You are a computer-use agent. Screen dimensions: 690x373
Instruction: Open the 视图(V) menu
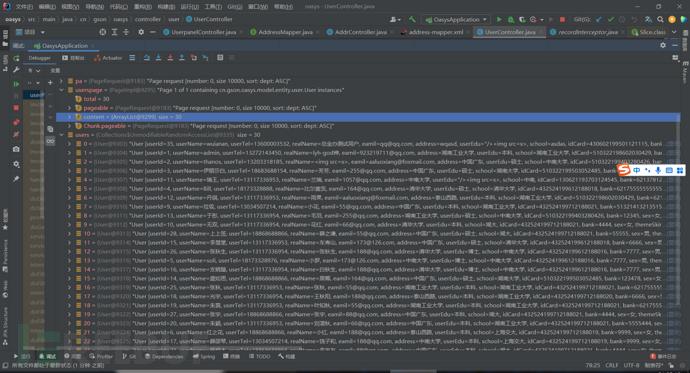click(70, 7)
